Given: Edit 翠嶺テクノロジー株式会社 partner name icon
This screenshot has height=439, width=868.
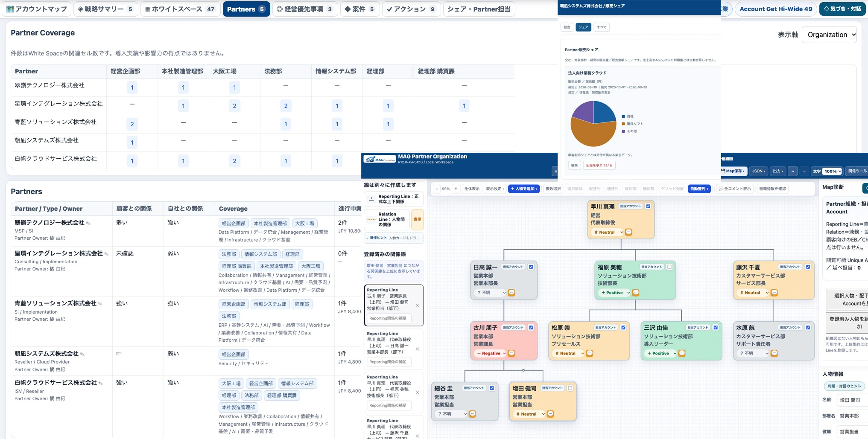Looking at the screenshot, I should click(88, 223).
